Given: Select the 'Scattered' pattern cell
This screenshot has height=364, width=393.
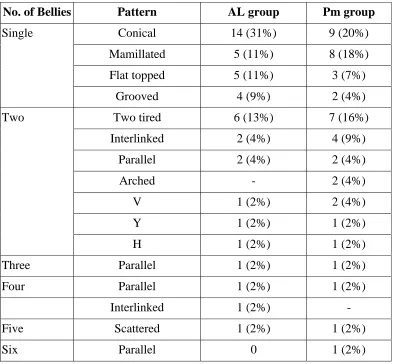Looking at the screenshot, I should pyautogui.click(x=137, y=329).
